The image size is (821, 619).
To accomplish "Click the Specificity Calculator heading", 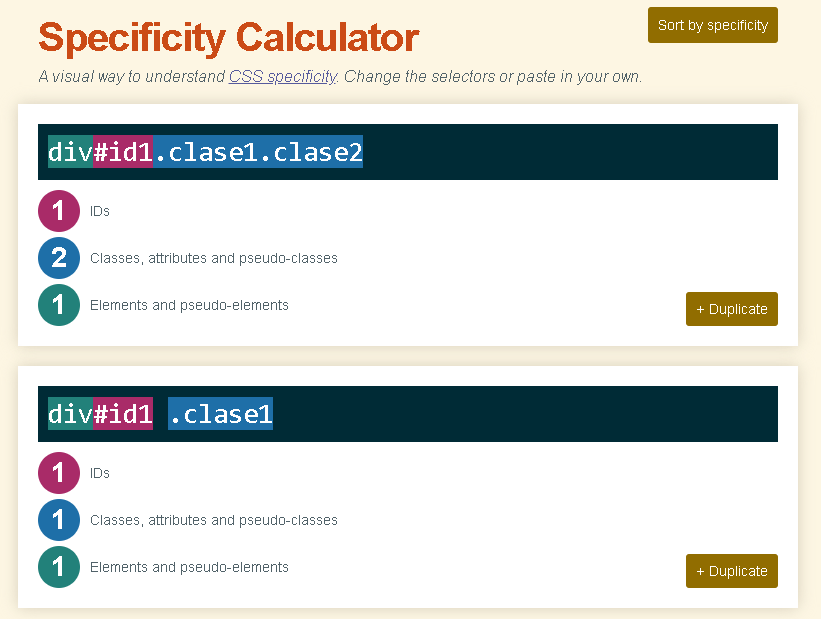I will coord(229,38).
